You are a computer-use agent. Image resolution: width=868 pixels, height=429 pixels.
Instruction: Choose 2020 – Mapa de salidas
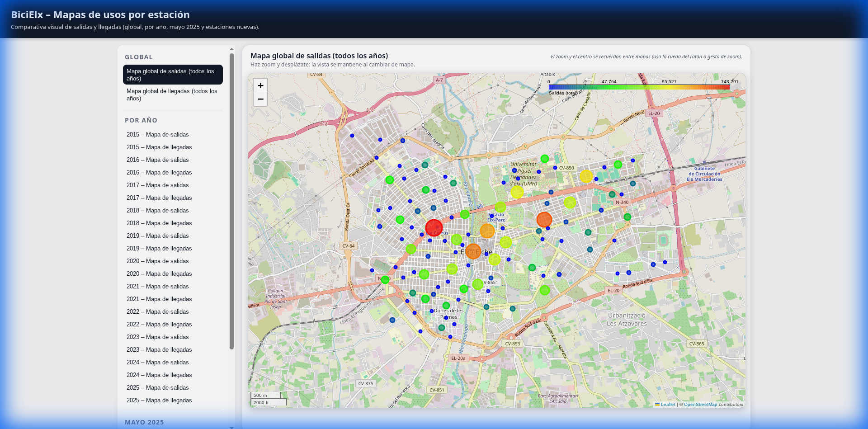coord(173,261)
